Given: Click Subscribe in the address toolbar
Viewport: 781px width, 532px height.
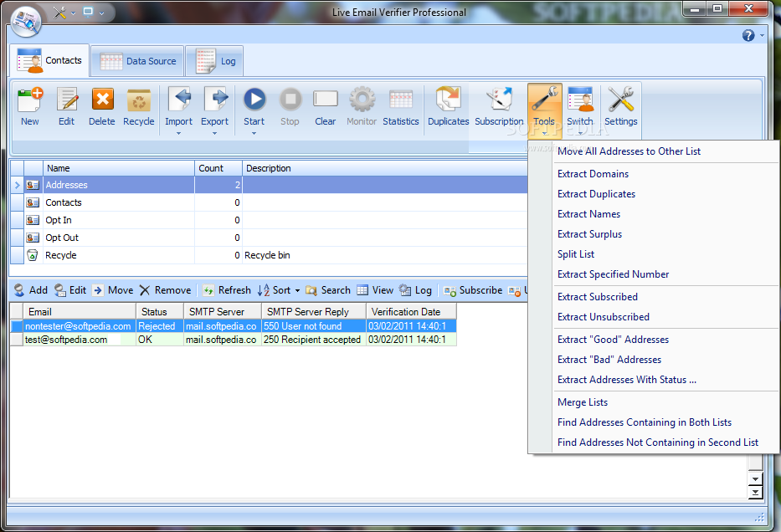Looking at the screenshot, I should pyautogui.click(x=473, y=290).
